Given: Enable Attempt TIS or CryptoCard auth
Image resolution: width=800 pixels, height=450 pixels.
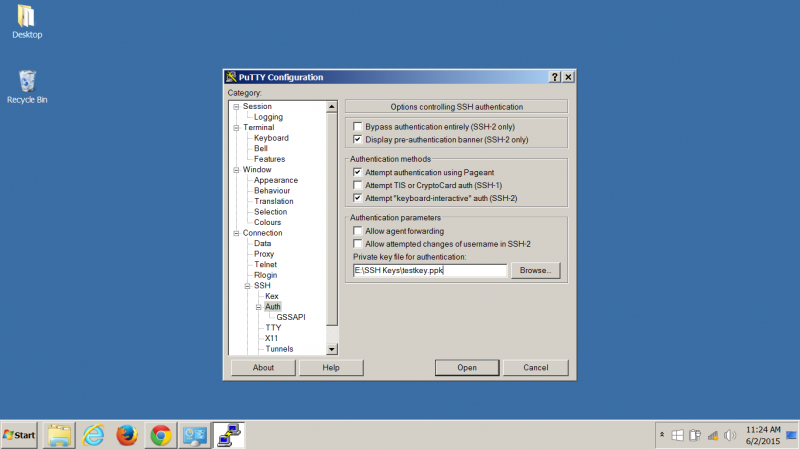Looking at the screenshot, I should click(358, 185).
